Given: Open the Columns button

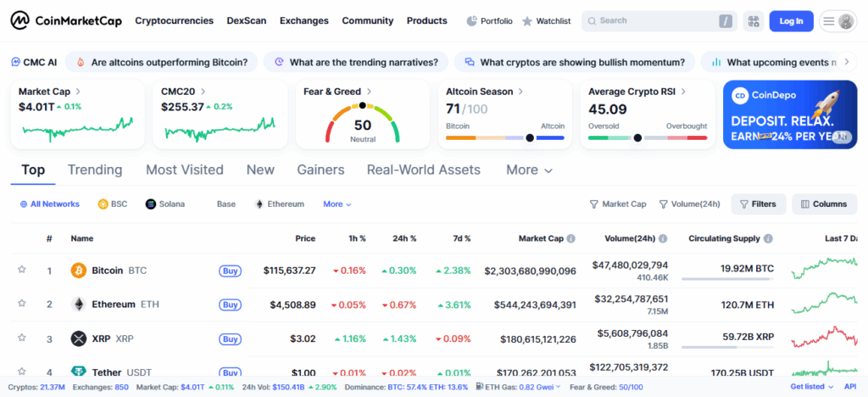Looking at the screenshot, I should [824, 204].
